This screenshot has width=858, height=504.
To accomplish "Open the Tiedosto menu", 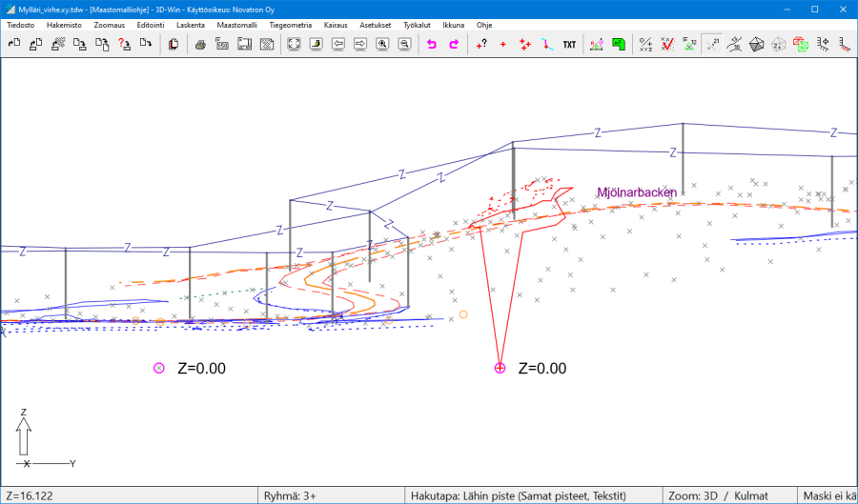I will pyautogui.click(x=20, y=25).
